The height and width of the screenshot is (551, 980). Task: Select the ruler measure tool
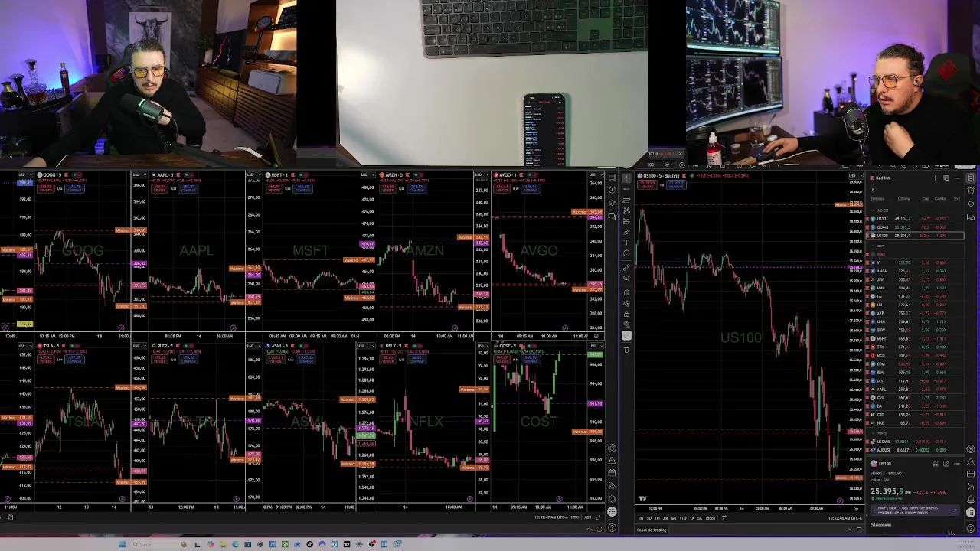tap(626, 267)
